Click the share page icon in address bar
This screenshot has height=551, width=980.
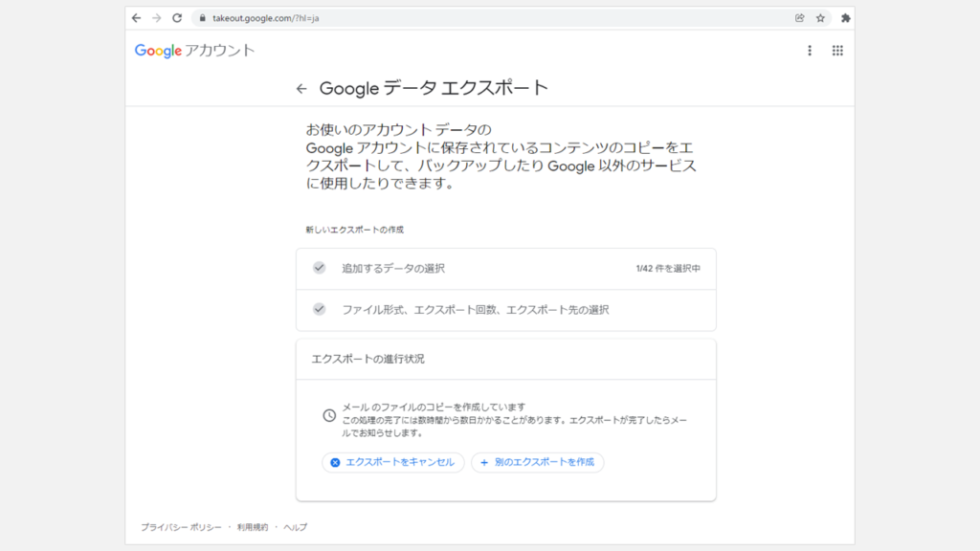point(799,18)
